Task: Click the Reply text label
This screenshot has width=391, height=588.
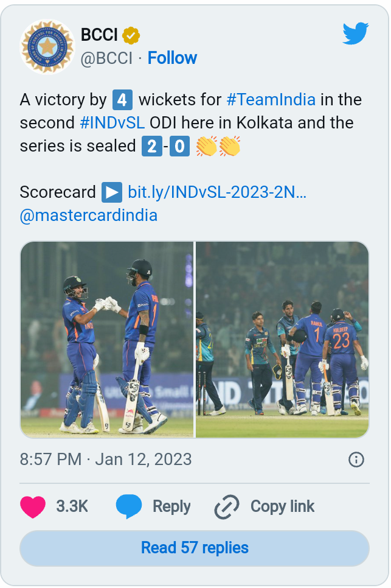Action: coord(171,506)
